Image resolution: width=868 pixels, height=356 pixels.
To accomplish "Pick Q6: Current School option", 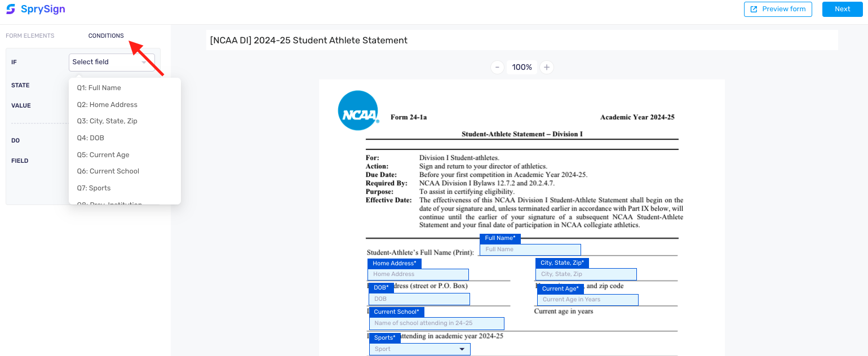I will 108,171.
